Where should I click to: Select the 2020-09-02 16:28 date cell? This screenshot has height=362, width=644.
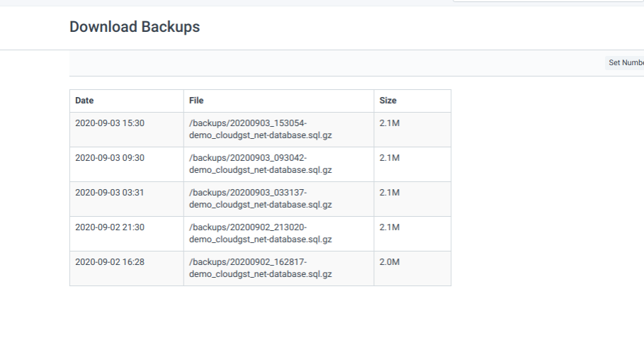(110, 262)
